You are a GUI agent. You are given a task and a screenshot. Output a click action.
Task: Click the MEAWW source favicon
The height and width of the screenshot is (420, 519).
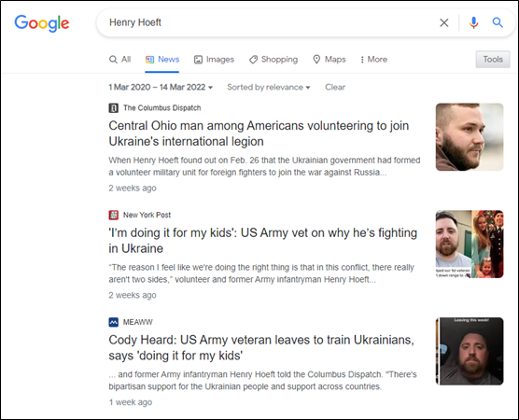click(114, 322)
